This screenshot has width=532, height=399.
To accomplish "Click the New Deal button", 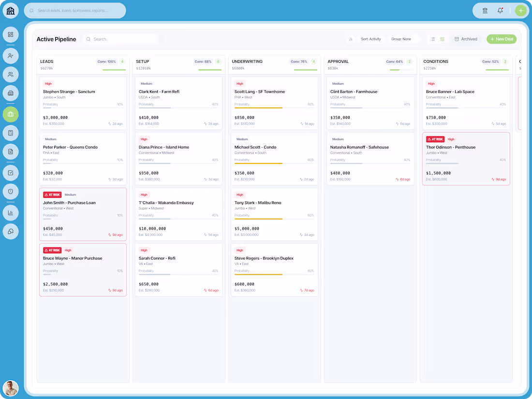I will coord(502,39).
